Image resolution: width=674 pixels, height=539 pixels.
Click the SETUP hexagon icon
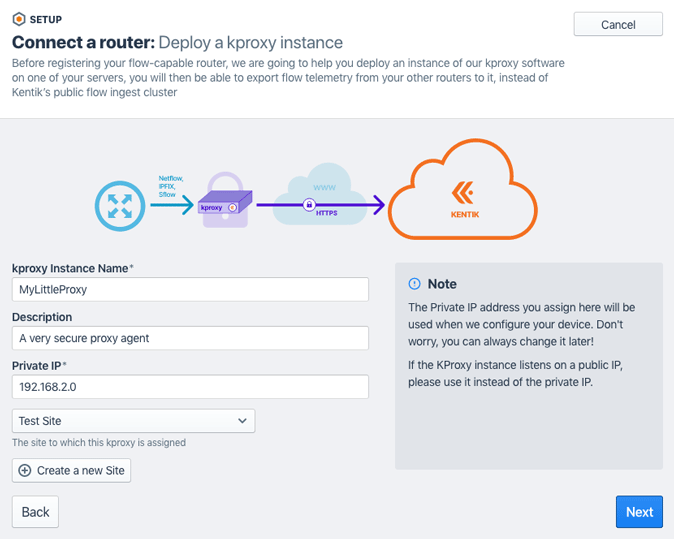[x=19, y=18]
